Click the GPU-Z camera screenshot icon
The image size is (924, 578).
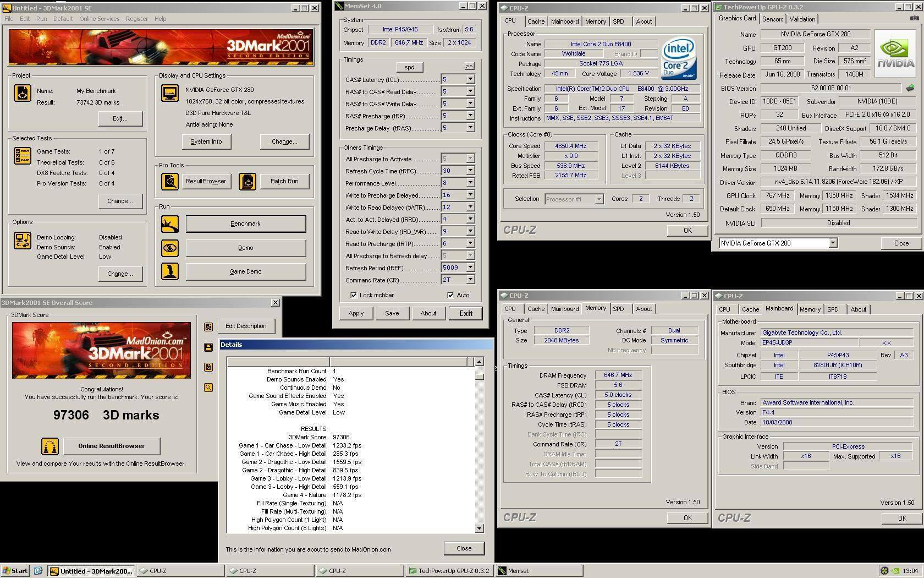click(914, 18)
